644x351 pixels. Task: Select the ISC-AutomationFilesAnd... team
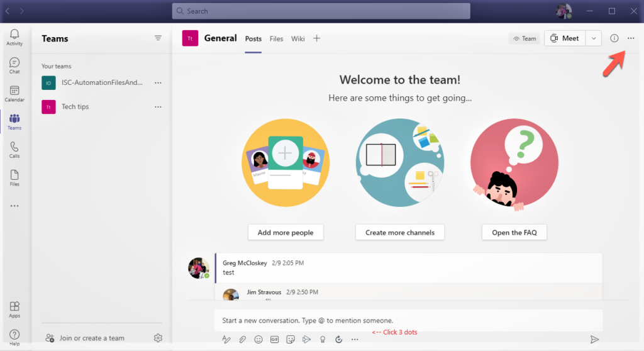102,82
